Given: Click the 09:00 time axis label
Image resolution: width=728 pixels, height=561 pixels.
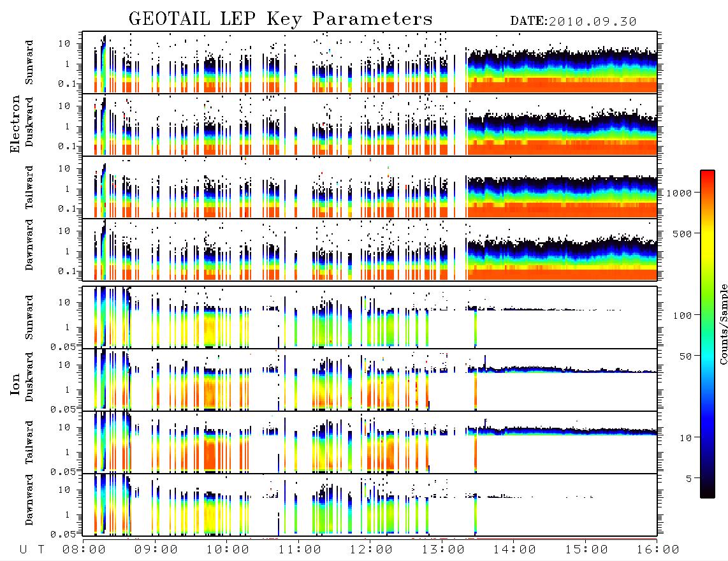Looking at the screenshot, I should (x=156, y=550).
